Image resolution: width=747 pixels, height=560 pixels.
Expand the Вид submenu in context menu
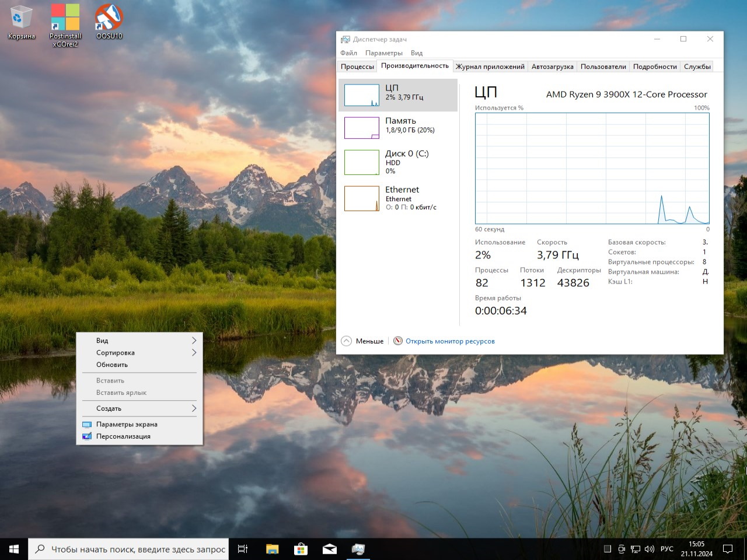139,341
